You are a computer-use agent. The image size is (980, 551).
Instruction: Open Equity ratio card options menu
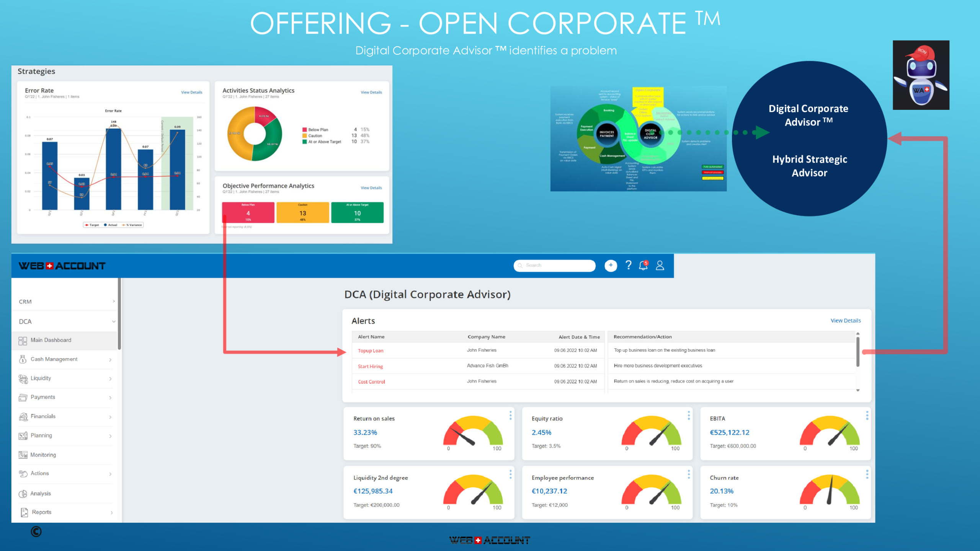point(689,416)
